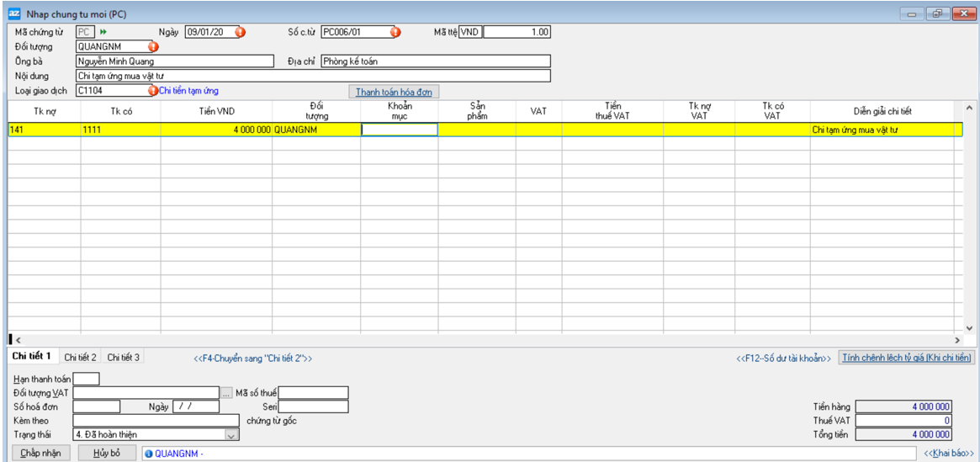This screenshot has height=462, width=980.
Task: Click Tính chênh lệch tỷ giá button
Action: [x=908, y=358]
